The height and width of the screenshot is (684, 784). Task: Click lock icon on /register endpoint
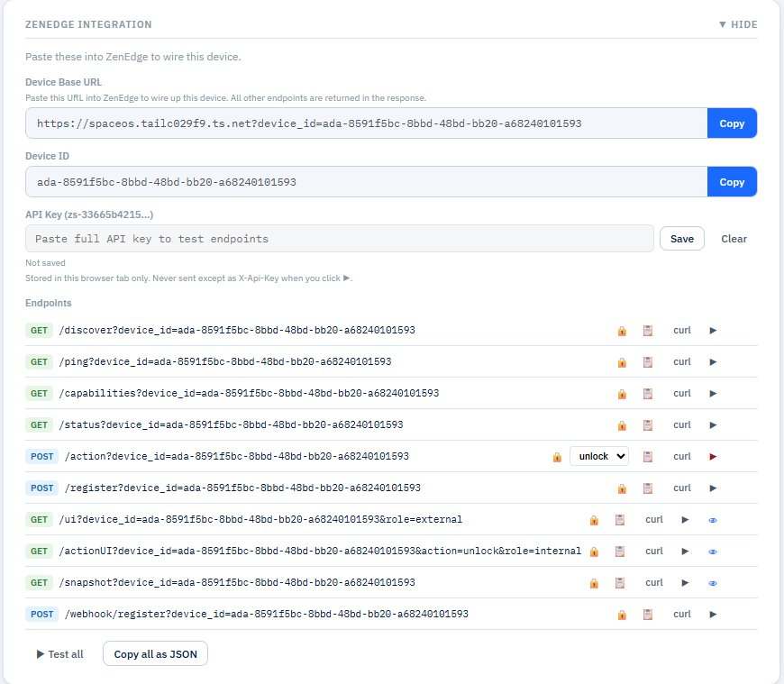pyautogui.click(x=622, y=488)
